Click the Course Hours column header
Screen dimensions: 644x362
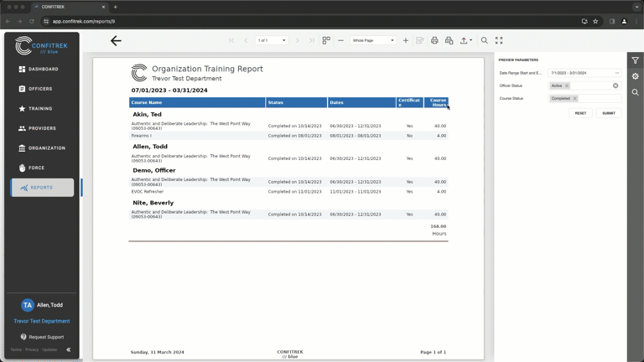tap(436, 102)
